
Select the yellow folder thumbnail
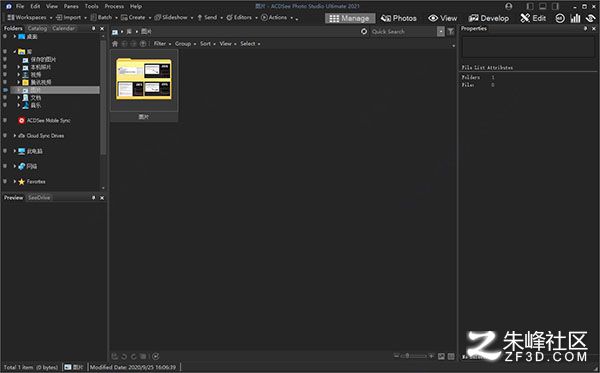pyautogui.click(x=144, y=79)
